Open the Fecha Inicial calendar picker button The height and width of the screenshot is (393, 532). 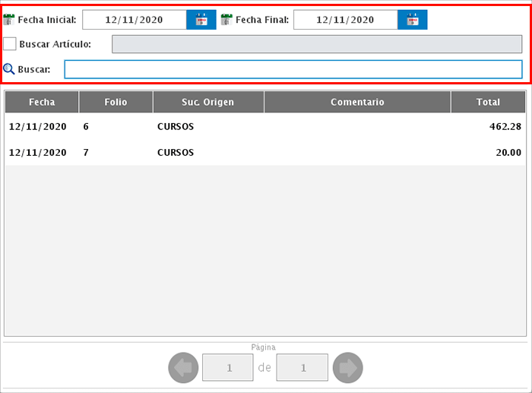201,20
